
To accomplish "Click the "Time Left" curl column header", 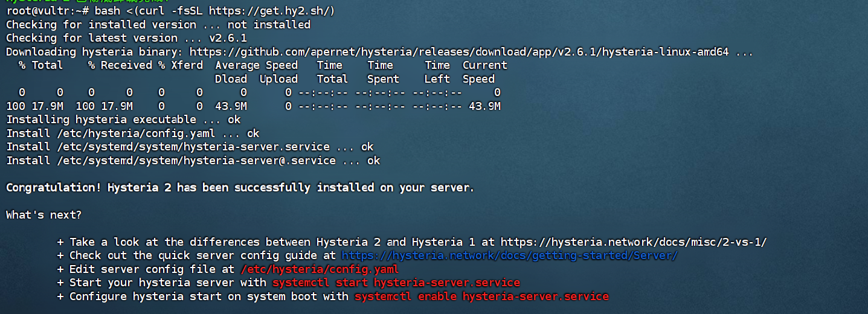I will [x=437, y=72].
